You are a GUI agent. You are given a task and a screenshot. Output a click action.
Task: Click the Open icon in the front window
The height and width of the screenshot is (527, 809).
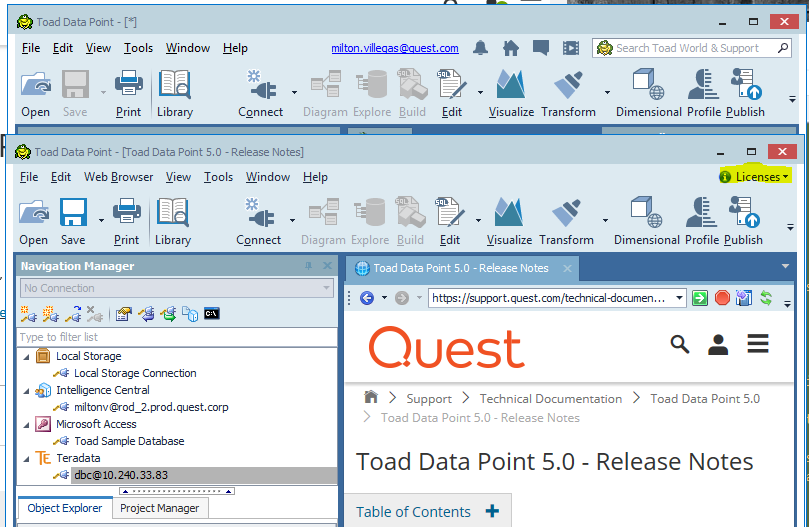(34, 212)
